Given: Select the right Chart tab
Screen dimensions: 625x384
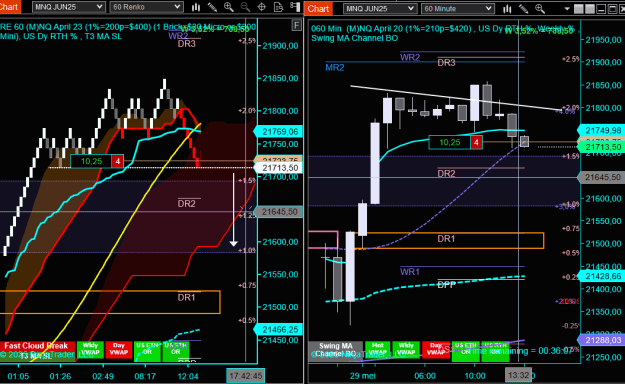Looking at the screenshot, I should pos(318,8).
